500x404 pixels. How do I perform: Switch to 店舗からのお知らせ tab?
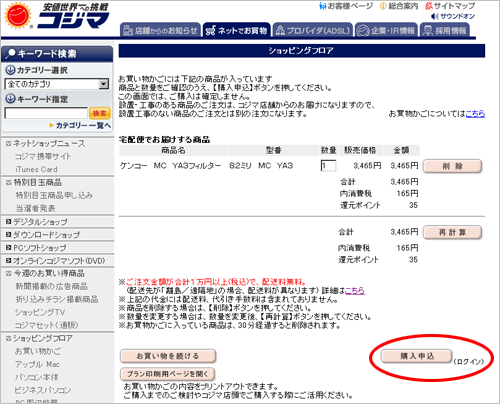coord(160,30)
